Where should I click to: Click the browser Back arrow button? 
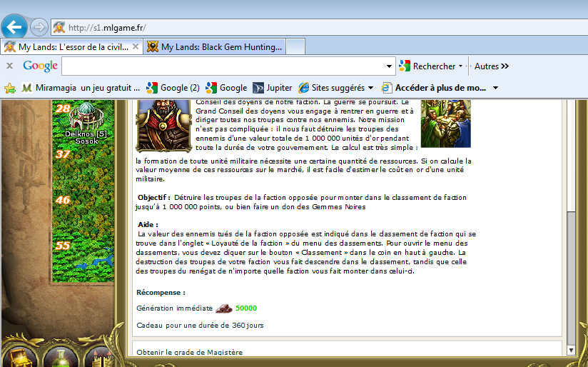click(x=14, y=27)
